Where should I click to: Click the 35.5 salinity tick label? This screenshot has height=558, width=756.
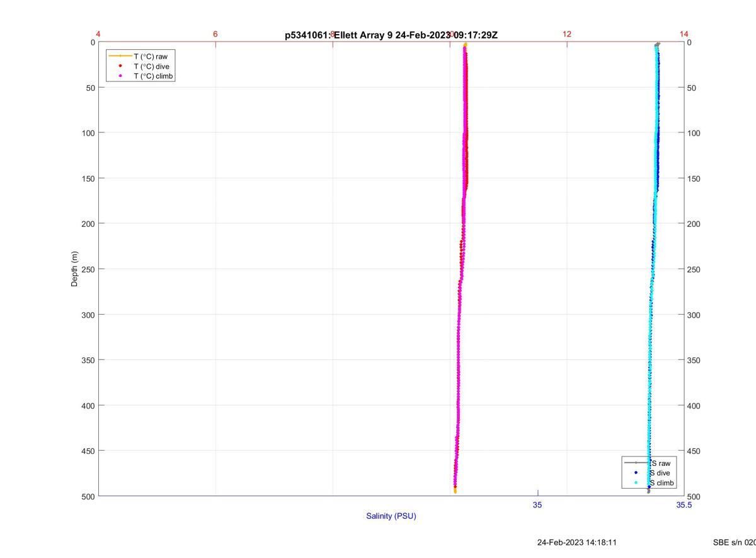tap(684, 504)
